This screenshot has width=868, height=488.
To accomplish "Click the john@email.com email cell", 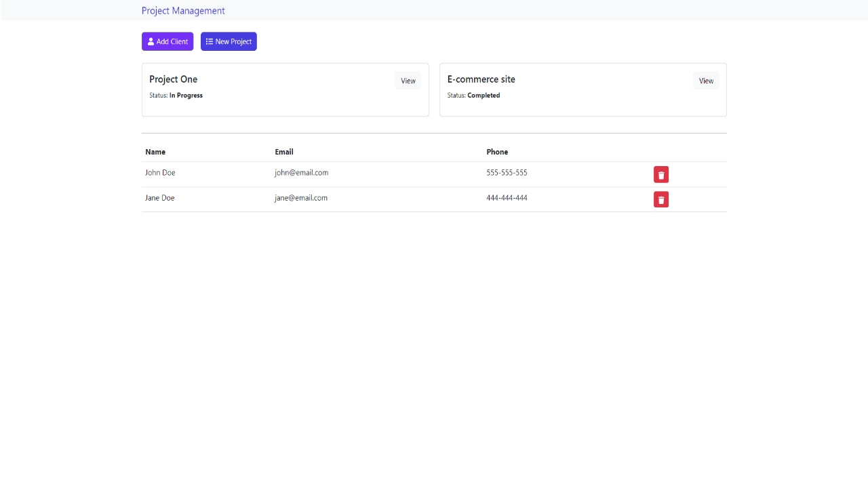I will pos(301,173).
